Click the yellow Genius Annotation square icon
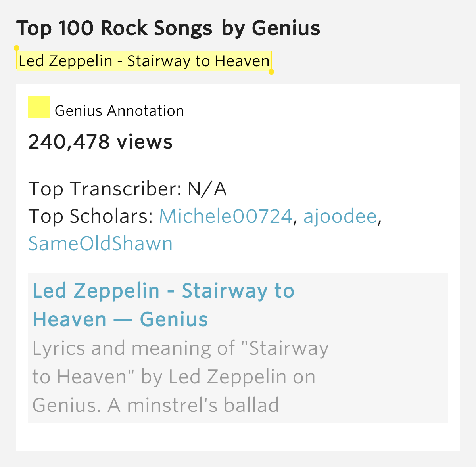 point(38,107)
